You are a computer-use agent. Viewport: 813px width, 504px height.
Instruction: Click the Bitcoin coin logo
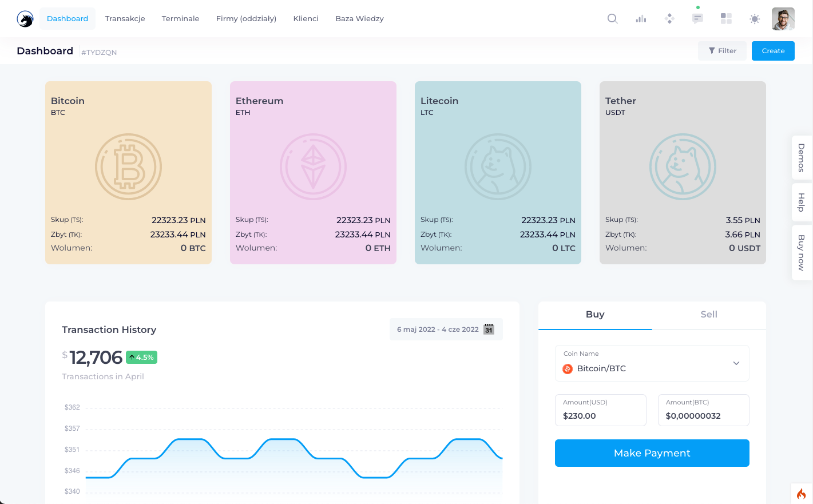[128, 167]
